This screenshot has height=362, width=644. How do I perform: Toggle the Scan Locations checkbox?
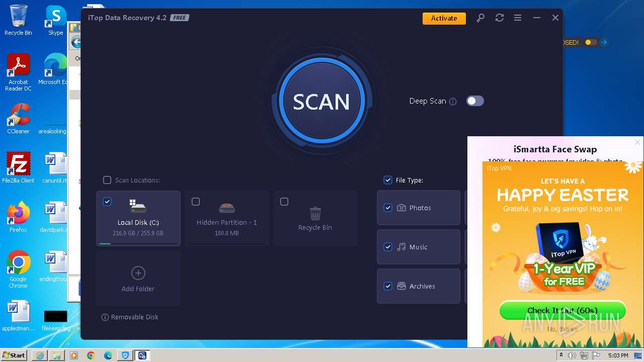[107, 180]
